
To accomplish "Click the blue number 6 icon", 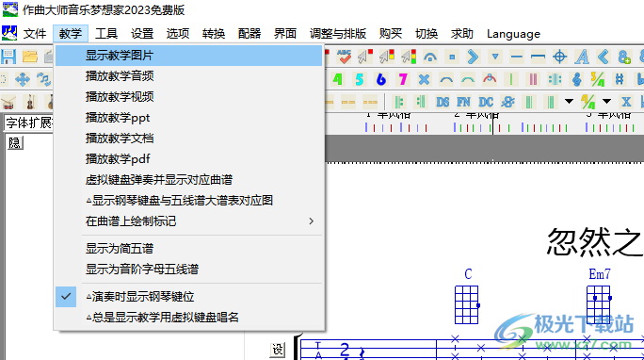I will point(381,79).
